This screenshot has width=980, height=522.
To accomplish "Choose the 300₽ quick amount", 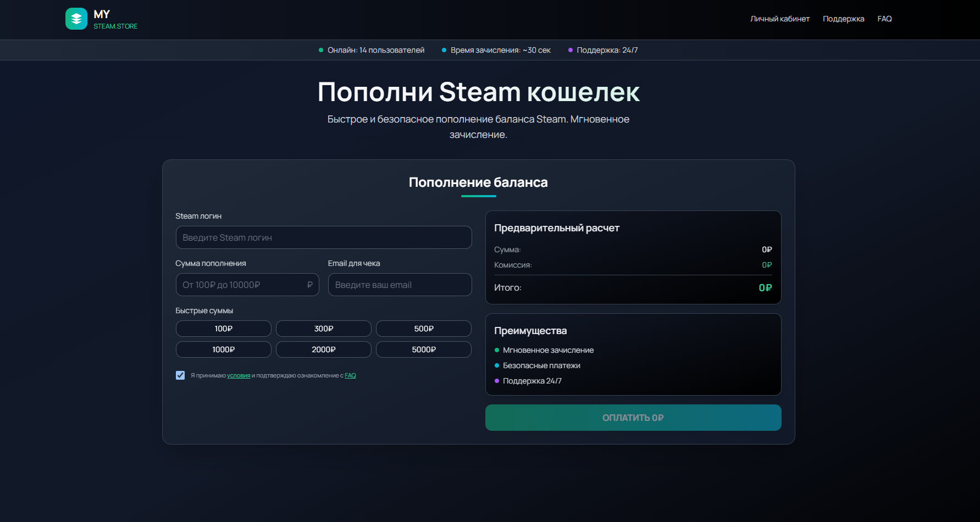I will 324,329.
